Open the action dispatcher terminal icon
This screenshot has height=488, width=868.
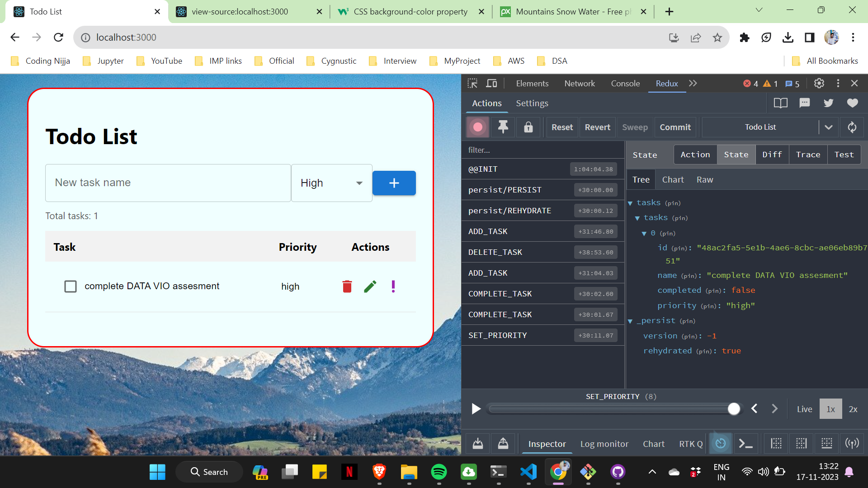745,444
